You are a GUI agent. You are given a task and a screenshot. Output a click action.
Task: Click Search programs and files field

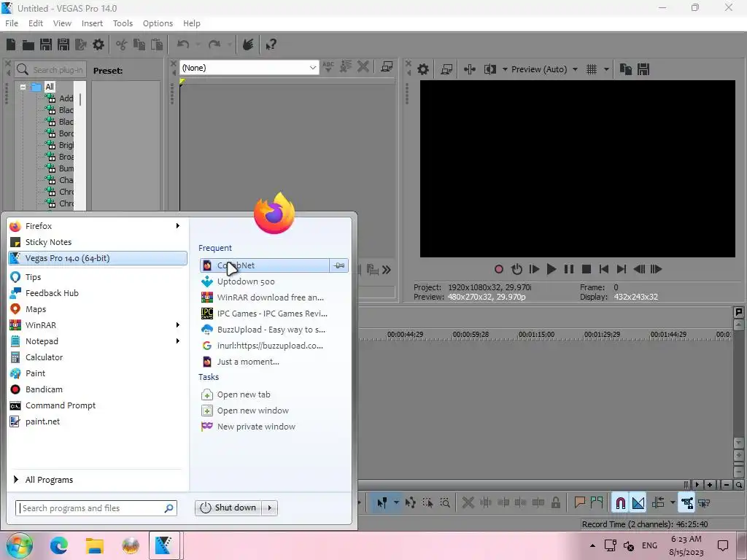(96, 508)
